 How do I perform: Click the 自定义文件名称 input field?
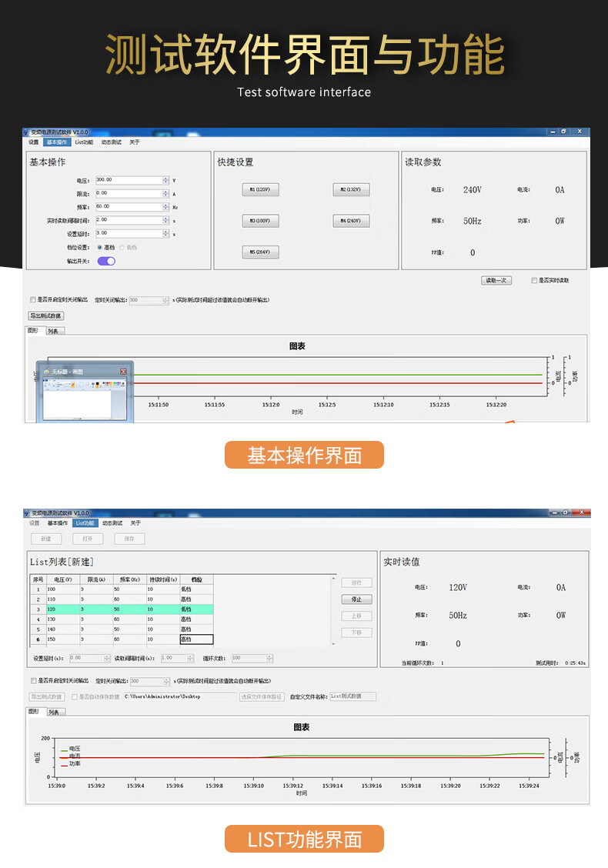[352, 696]
